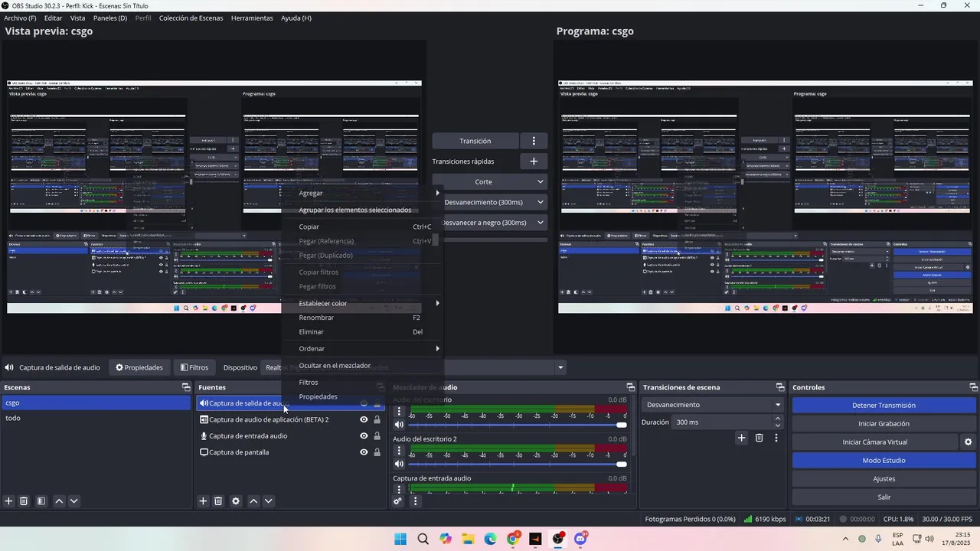
Task: Remove selected source with trash icon
Action: point(218,501)
